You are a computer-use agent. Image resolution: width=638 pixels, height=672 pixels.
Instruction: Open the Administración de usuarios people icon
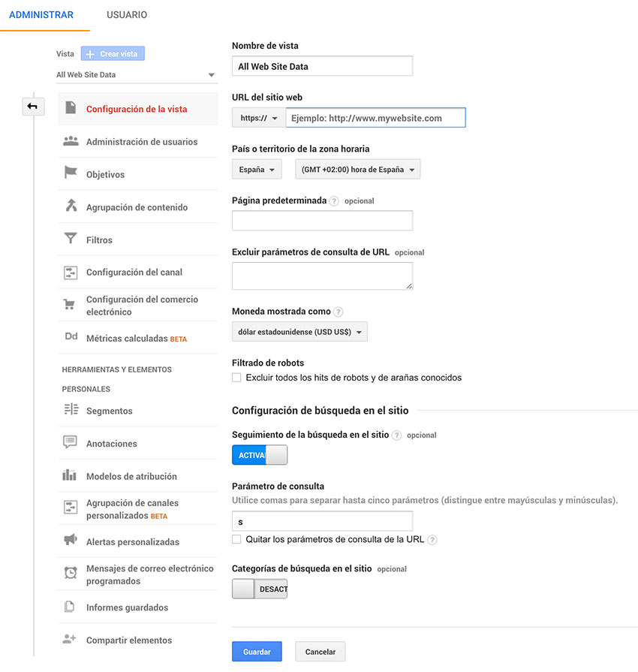[x=71, y=141]
